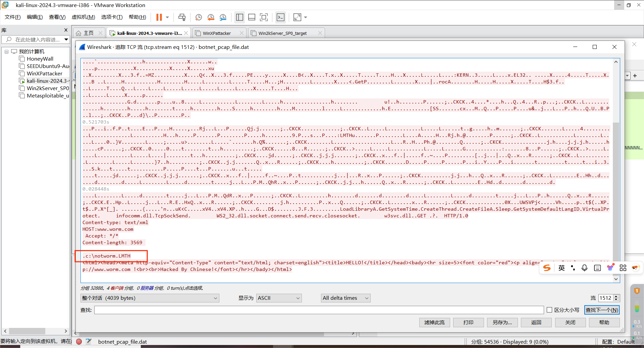Select HoneyWall in the library tree
The height and width of the screenshot is (348, 644).
pos(40,59)
